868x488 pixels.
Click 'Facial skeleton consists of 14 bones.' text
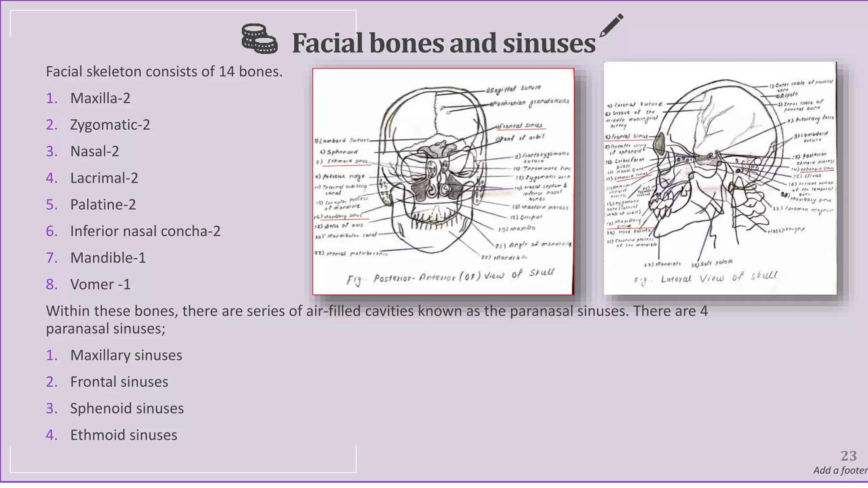(164, 71)
